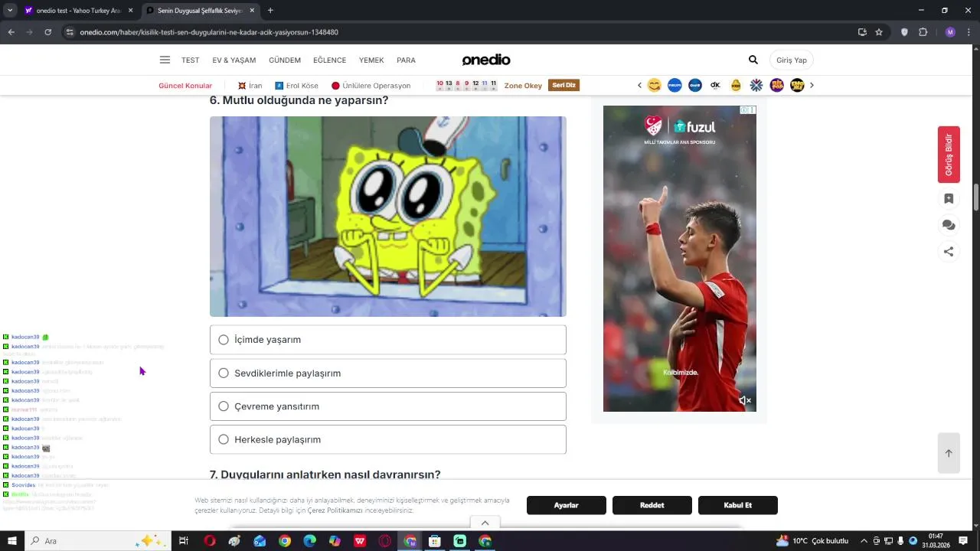The height and width of the screenshot is (551, 980).
Task: Open the EĞLENCE menu
Action: click(x=329, y=60)
